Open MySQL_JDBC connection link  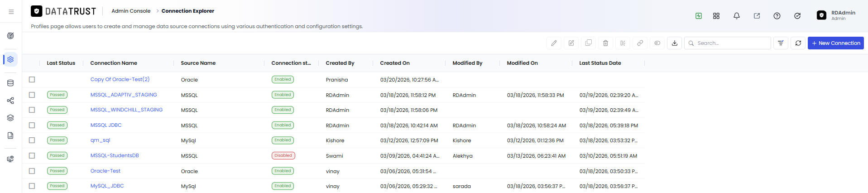click(x=107, y=186)
